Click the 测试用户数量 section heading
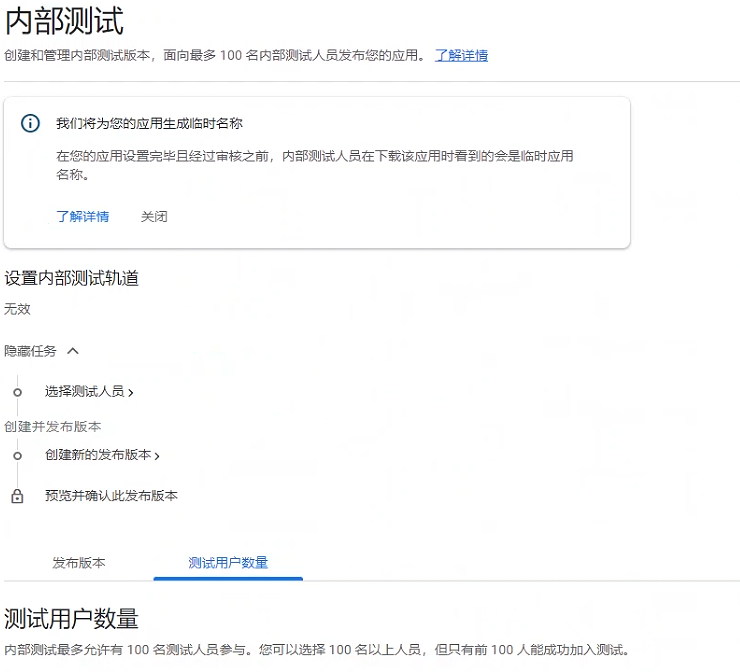The width and height of the screenshot is (740, 672). [x=71, y=619]
